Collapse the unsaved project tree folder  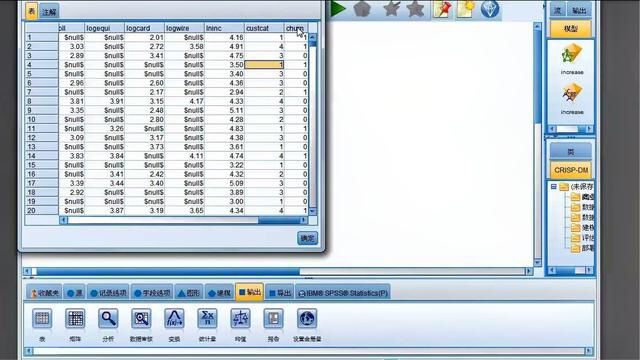coord(553,187)
